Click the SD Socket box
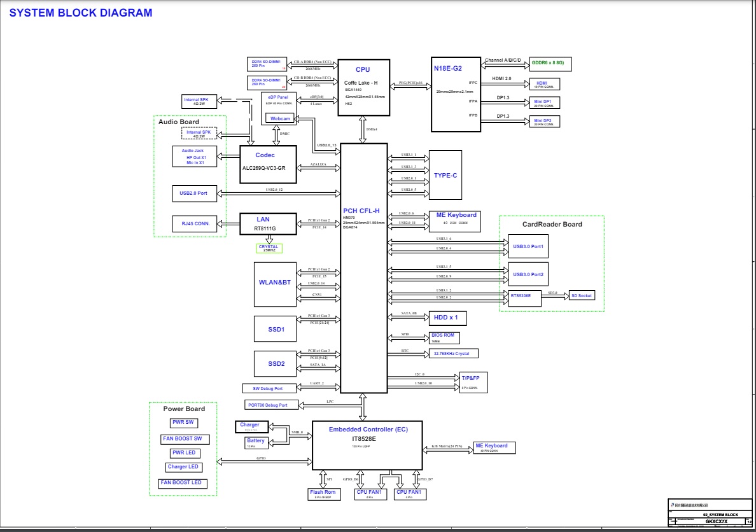 tap(582, 296)
